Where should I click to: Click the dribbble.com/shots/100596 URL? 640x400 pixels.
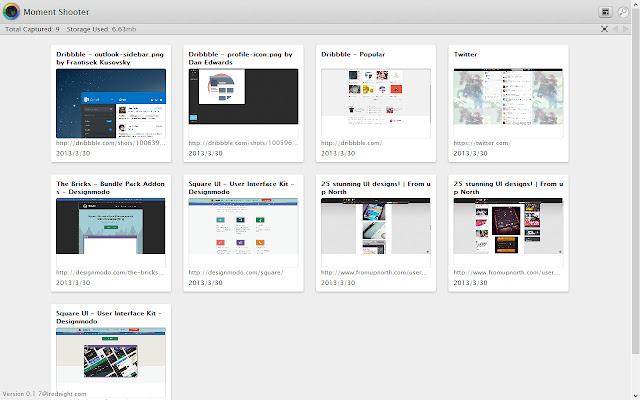click(243, 143)
